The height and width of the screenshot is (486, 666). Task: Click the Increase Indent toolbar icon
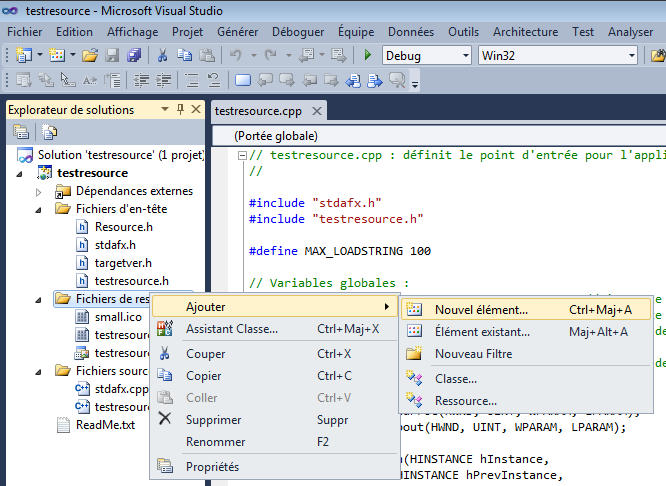click(164, 80)
